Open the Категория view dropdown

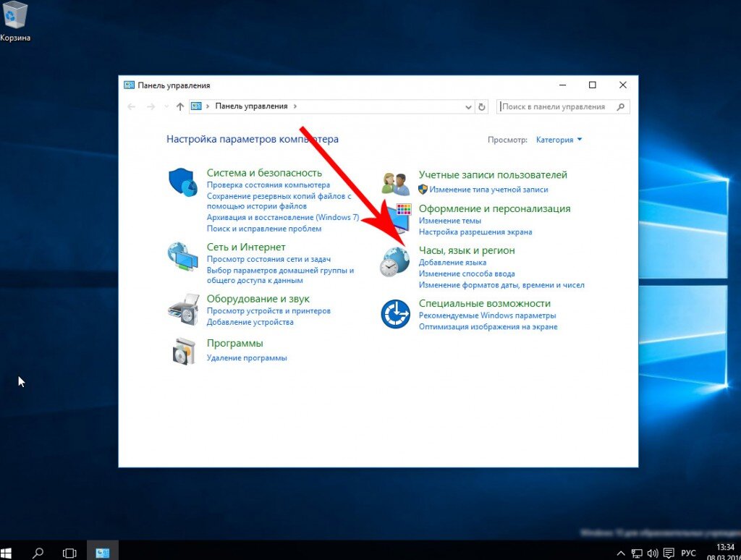pyautogui.click(x=559, y=140)
